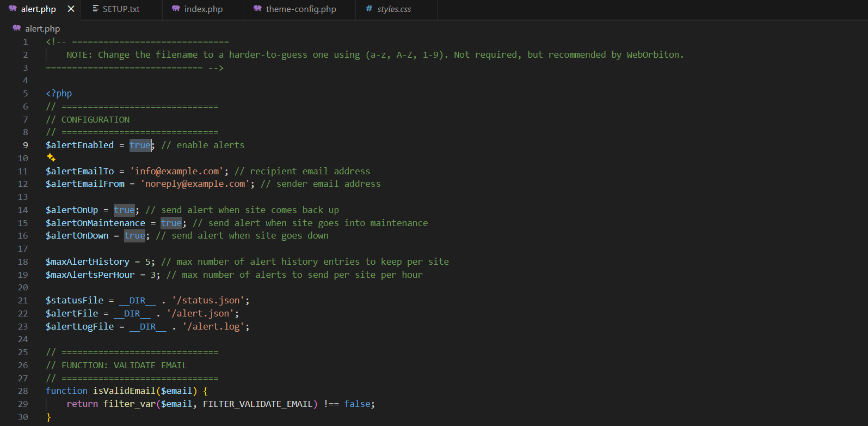The width and height of the screenshot is (868, 426).
Task: Click the PHP icon on alert.php tab
Action: point(13,9)
